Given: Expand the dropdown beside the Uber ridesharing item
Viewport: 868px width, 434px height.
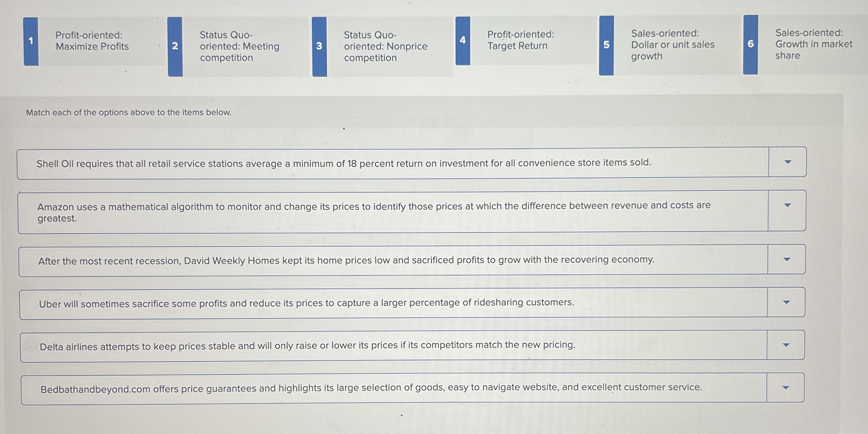Looking at the screenshot, I should click(787, 303).
